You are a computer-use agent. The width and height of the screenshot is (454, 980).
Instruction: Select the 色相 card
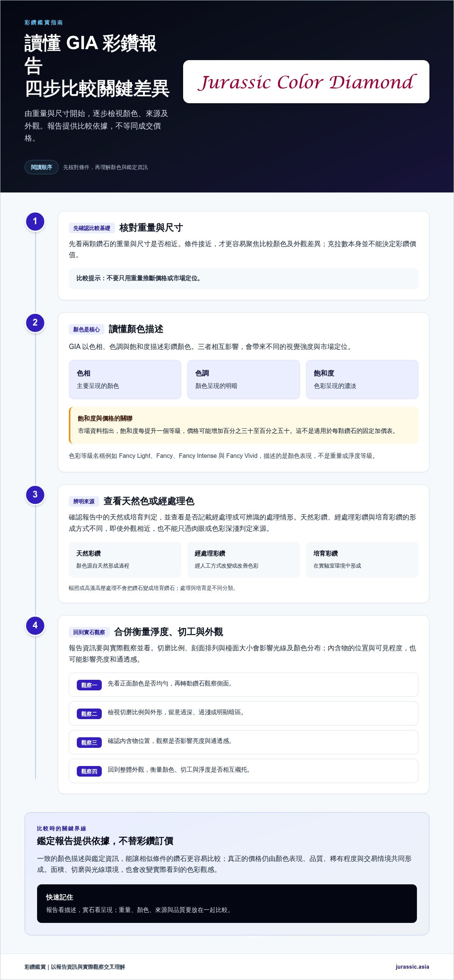tap(125, 380)
